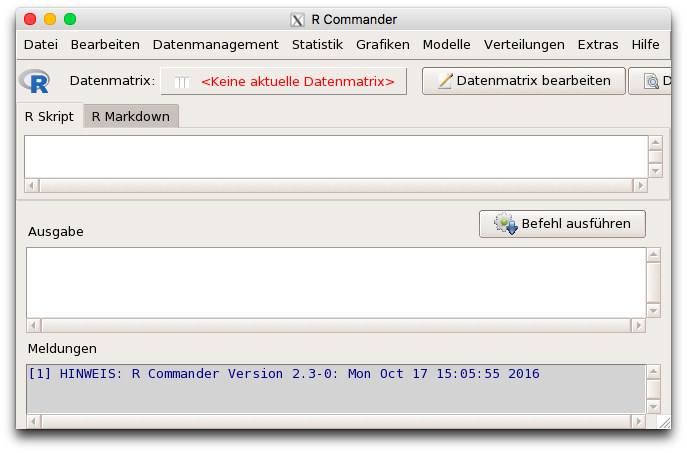
Task: Click Ausgabe area scroll down arrow
Action: pos(653,311)
